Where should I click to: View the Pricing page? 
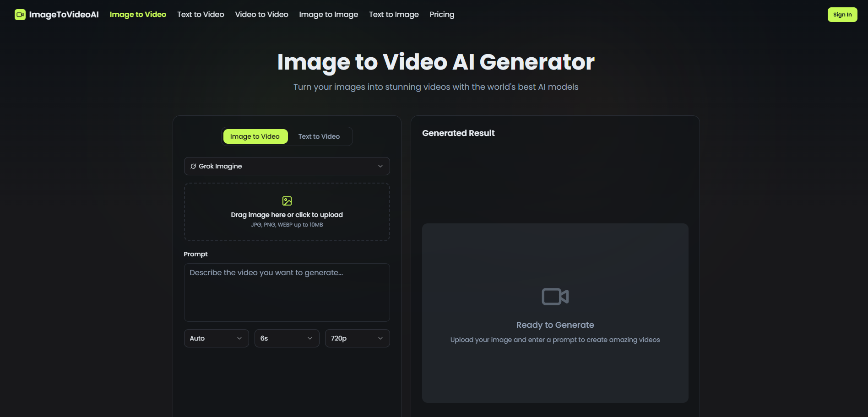(x=441, y=14)
